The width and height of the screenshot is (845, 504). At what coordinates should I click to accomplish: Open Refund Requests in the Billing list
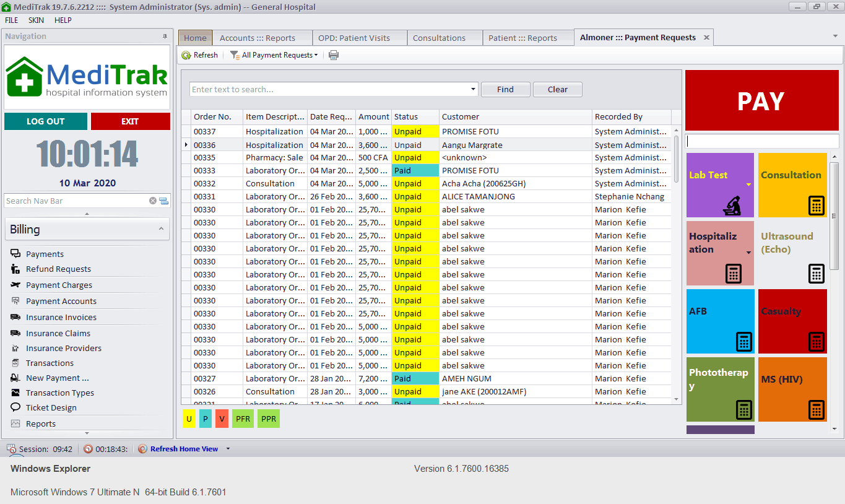58,269
